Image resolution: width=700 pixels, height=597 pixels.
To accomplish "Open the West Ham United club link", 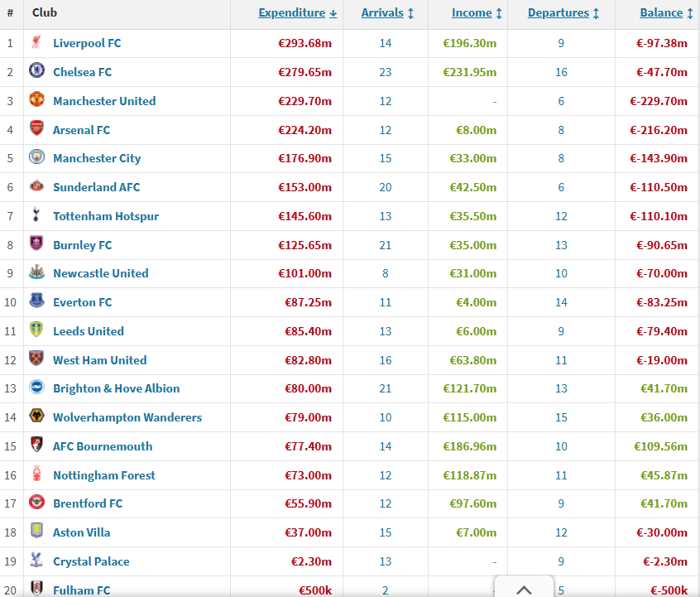I will (x=100, y=360).
